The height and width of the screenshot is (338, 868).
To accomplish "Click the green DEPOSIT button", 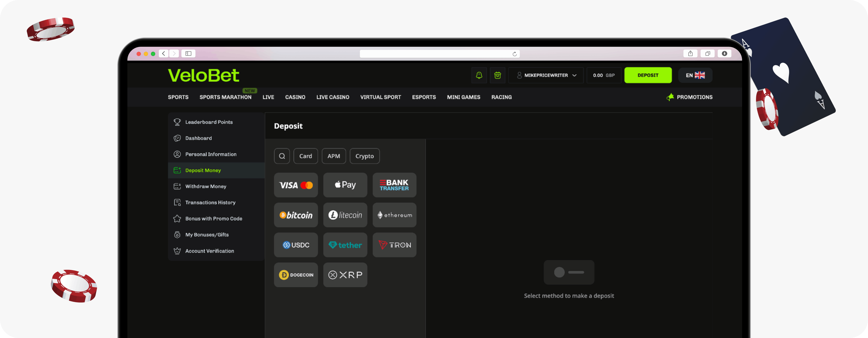I will pyautogui.click(x=648, y=75).
